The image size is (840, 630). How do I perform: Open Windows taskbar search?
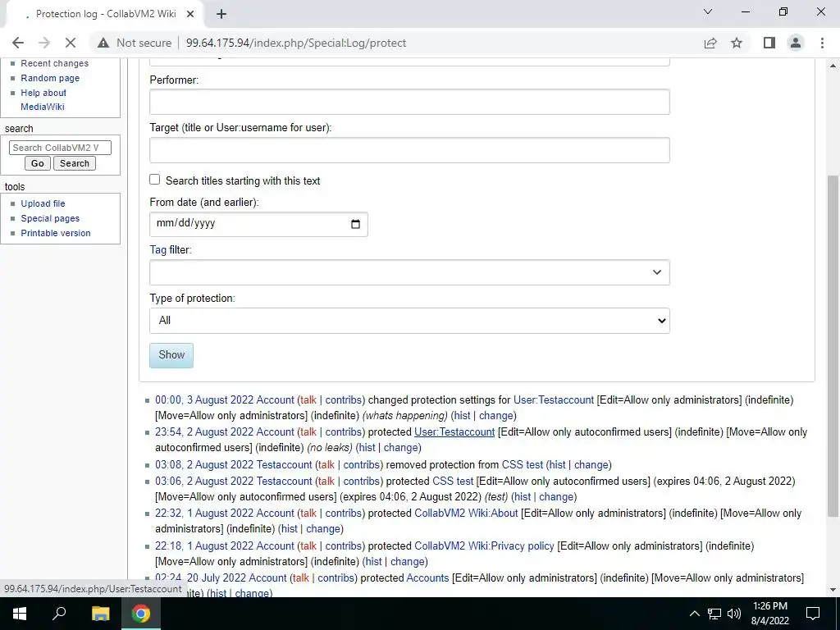point(59,614)
